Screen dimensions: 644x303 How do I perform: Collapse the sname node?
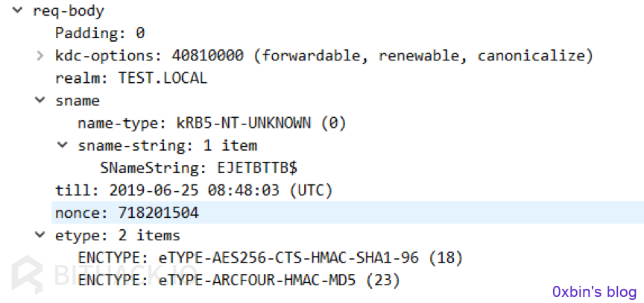pos(40,100)
